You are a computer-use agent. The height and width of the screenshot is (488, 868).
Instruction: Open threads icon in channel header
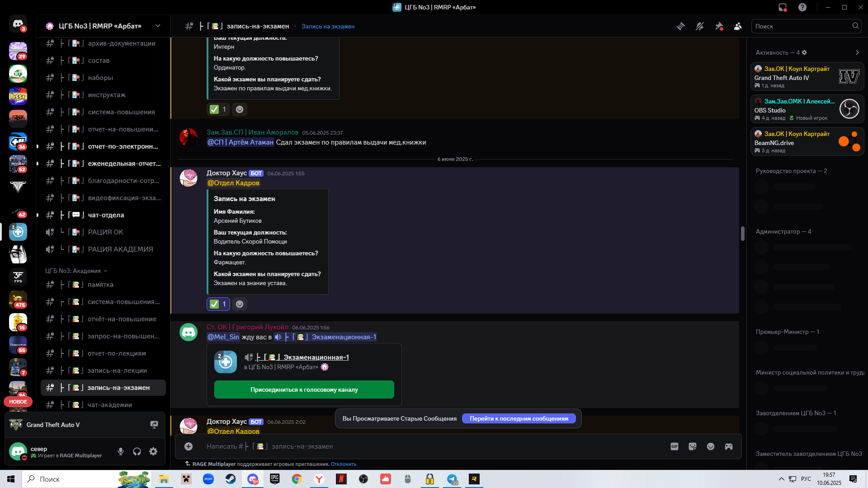coord(680,26)
